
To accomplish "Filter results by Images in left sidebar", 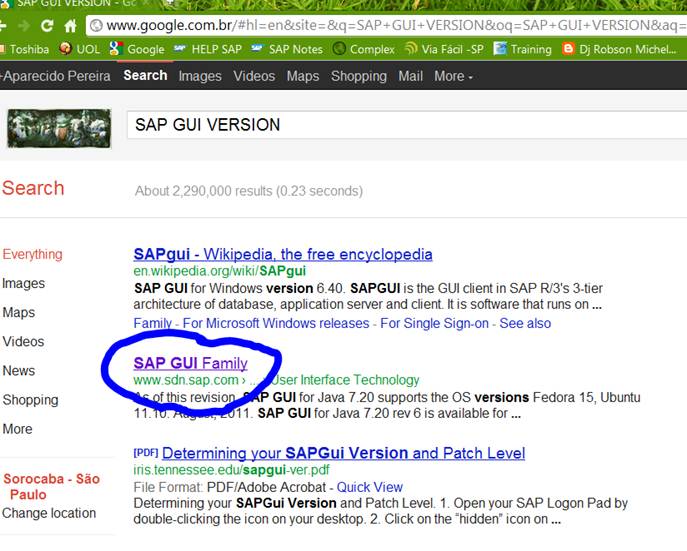I will click(x=24, y=284).
